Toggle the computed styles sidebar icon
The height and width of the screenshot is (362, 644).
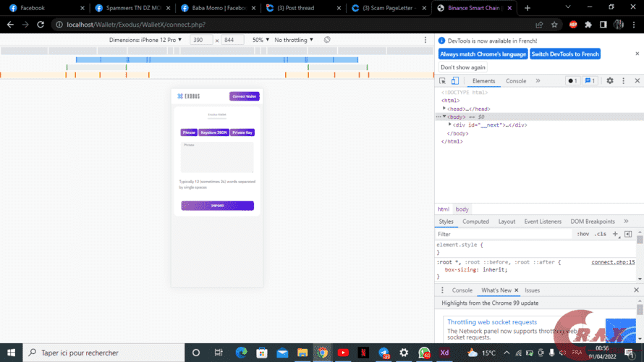click(628, 234)
